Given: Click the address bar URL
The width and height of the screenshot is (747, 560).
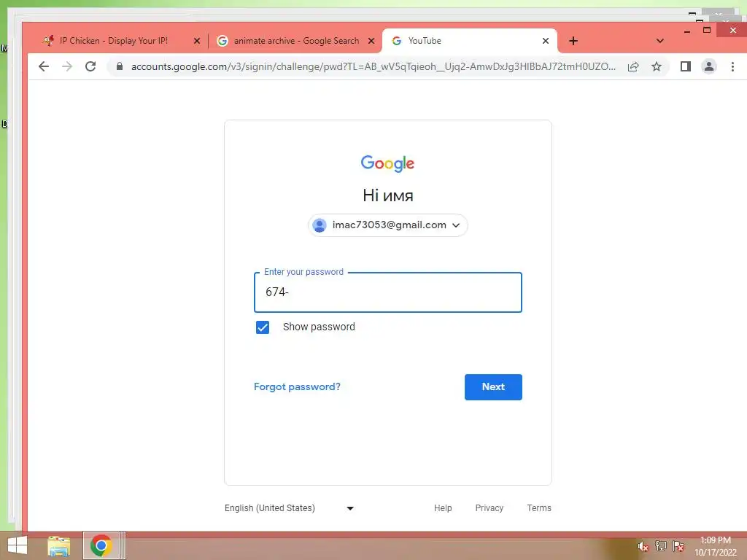Looking at the screenshot, I should point(373,66).
